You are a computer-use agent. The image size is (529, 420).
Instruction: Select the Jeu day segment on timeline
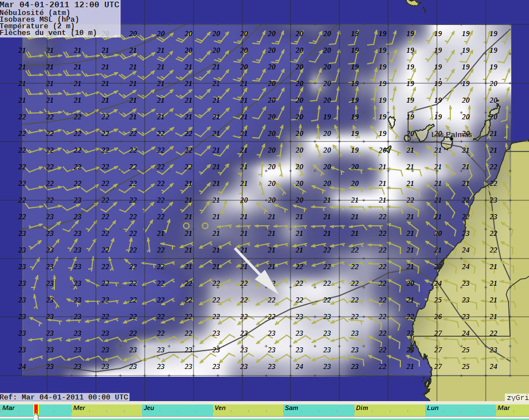(x=177, y=410)
